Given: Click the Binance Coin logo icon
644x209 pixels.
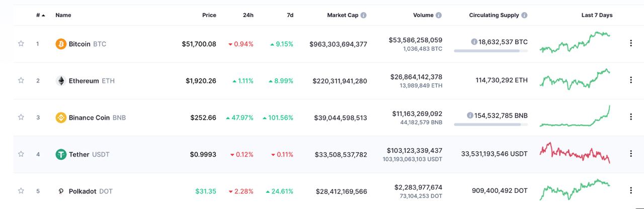Looking at the screenshot, I should tap(61, 118).
